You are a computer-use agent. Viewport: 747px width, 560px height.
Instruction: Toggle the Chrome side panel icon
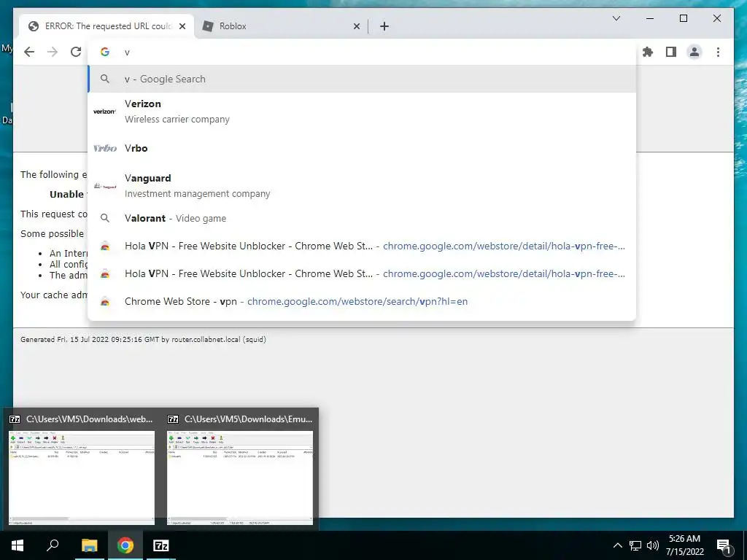pyautogui.click(x=671, y=52)
